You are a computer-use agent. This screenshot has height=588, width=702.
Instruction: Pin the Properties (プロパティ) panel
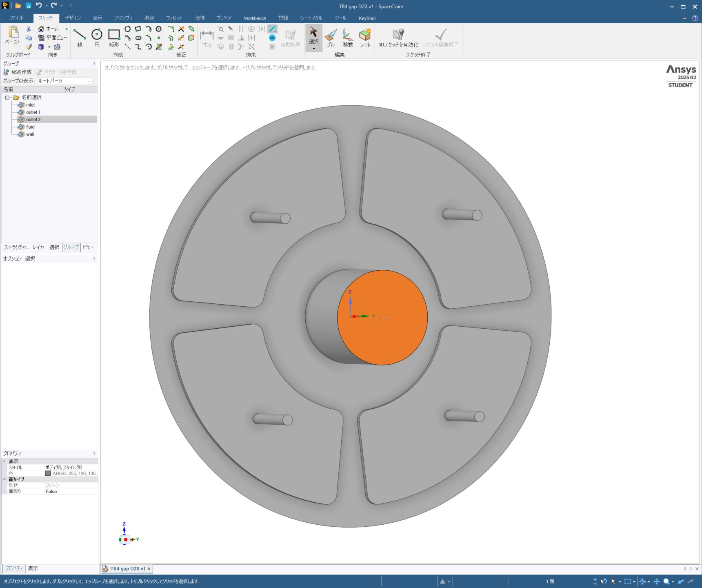[x=94, y=453]
